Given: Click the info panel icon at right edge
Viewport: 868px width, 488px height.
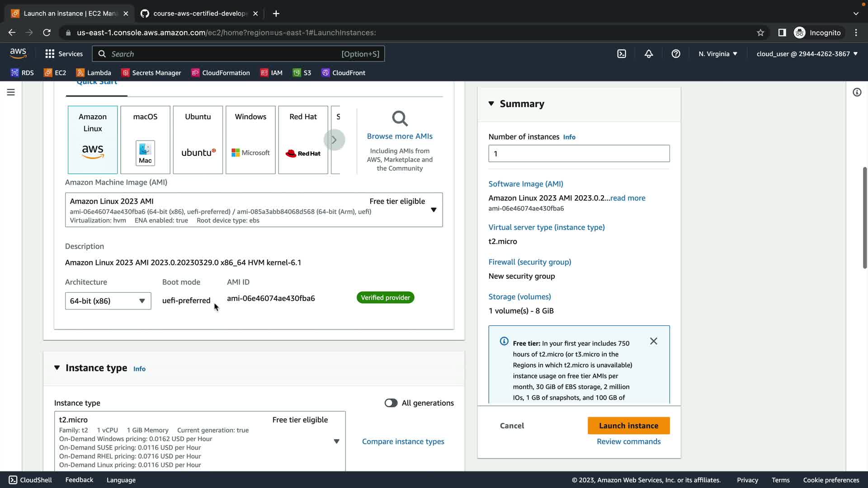Looking at the screenshot, I should point(857,92).
